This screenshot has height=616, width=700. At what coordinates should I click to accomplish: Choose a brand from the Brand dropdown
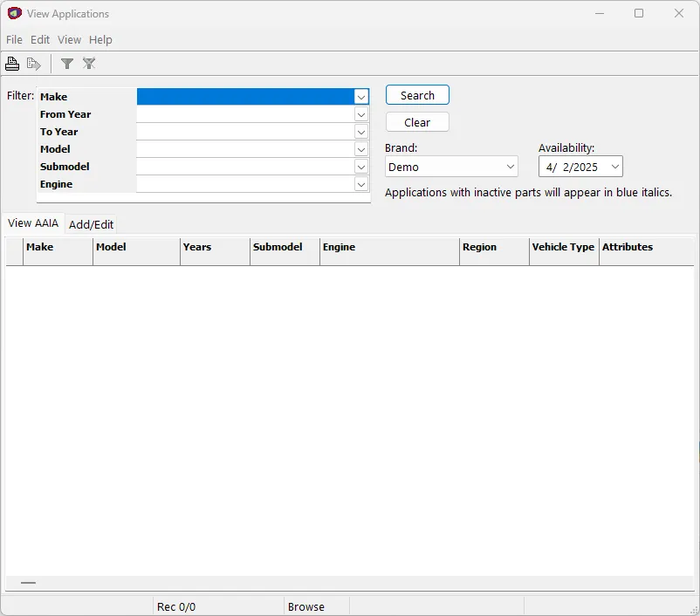pos(451,167)
